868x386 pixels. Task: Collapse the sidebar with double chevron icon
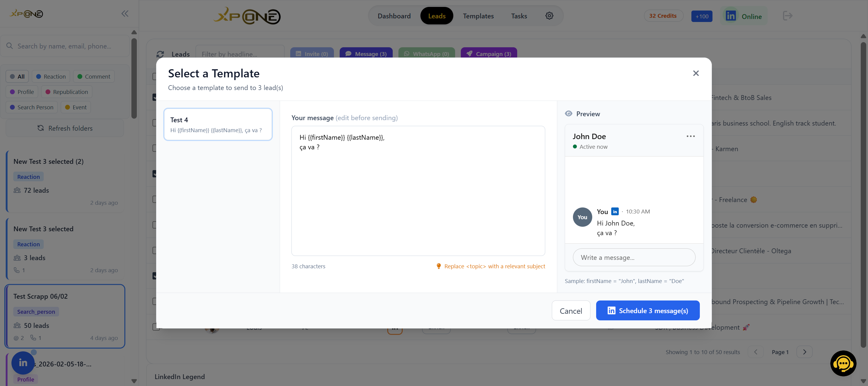(x=125, y=14)
